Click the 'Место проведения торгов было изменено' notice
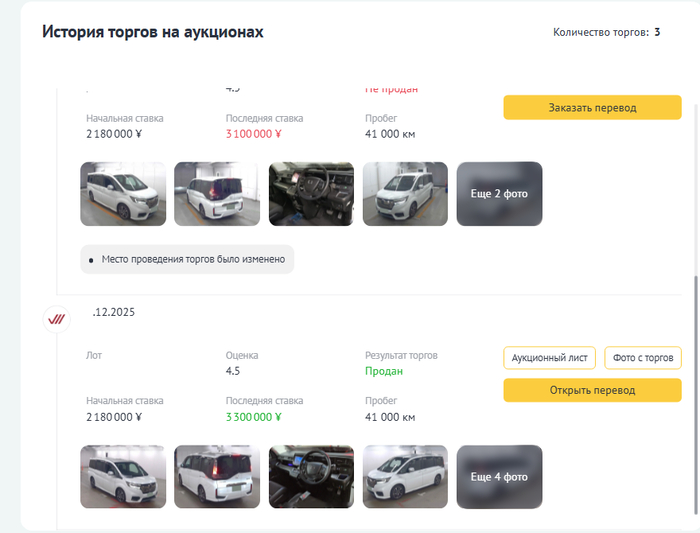Screen dimensions: 700x533 pos(188,259)
